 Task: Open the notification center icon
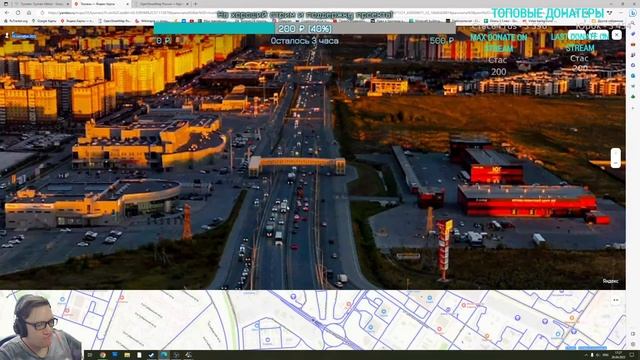(632, 355)
